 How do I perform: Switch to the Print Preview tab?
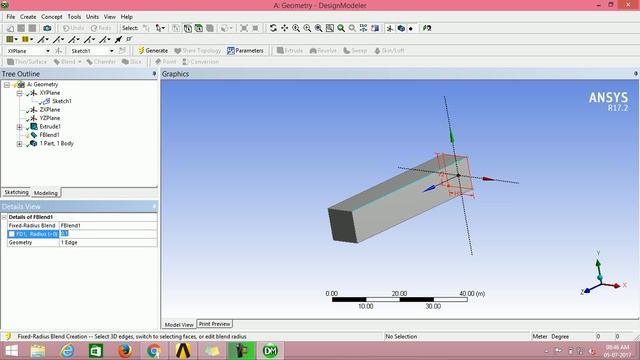pos(215,324)
